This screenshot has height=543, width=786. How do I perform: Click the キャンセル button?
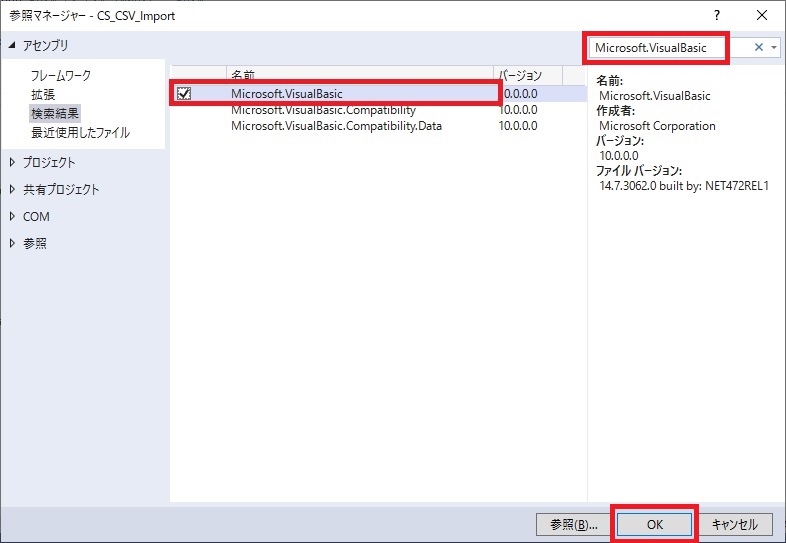click(735, 524)
